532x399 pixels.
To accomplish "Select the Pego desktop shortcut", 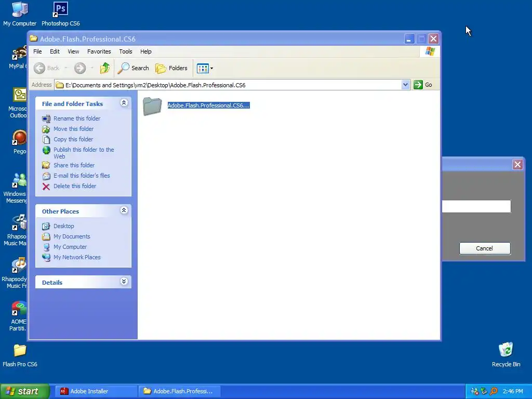I will (20, 142).
